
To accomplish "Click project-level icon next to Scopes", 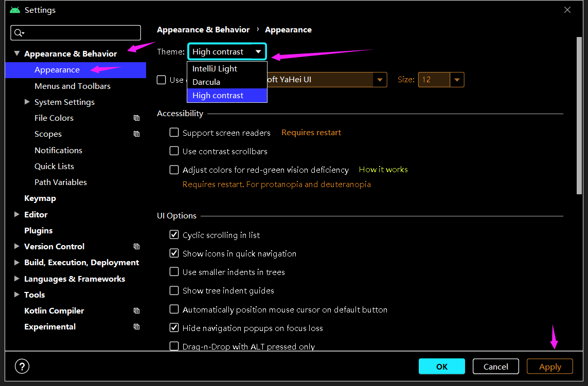I will tap(136, 134).
